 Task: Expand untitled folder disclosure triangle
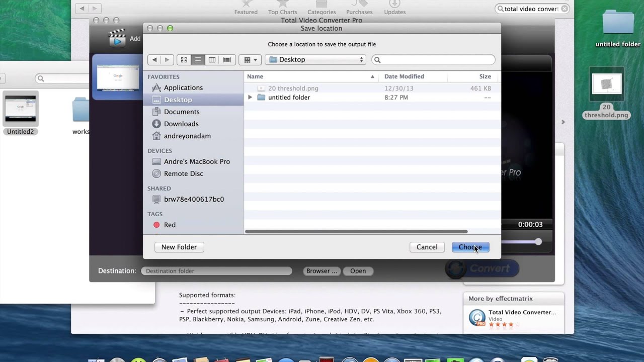pyautogui.click(x=250, y=97)
